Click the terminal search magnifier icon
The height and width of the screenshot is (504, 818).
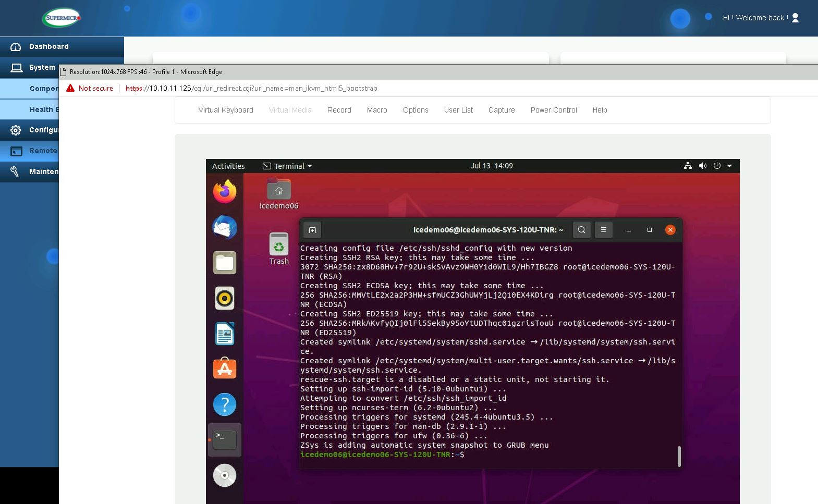(581, 230)
